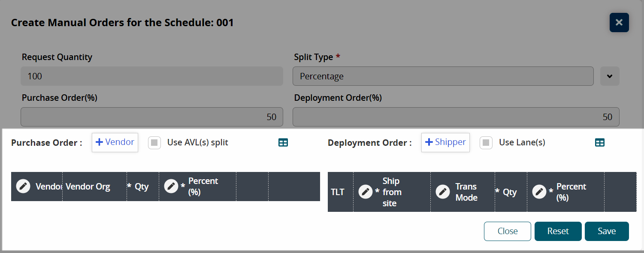Add a shipper with the Shipper button
The width and height of the screenshot is (644, 253).
445,142
